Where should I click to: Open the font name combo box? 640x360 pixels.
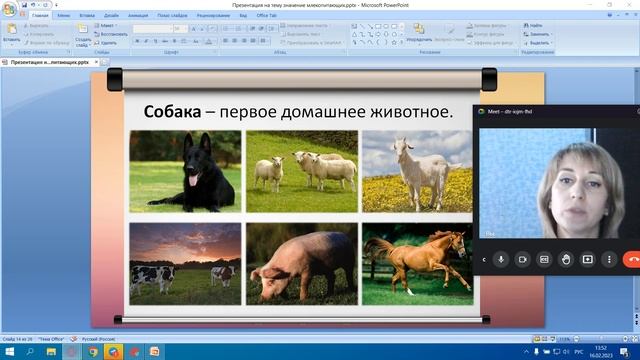coord(152,29)
